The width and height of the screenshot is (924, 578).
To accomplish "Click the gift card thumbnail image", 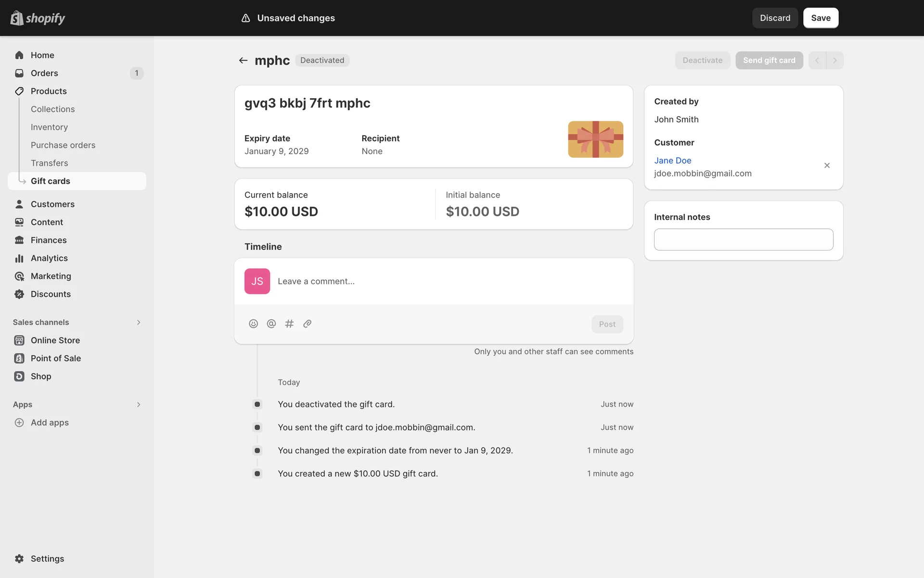I will point(595,139).
